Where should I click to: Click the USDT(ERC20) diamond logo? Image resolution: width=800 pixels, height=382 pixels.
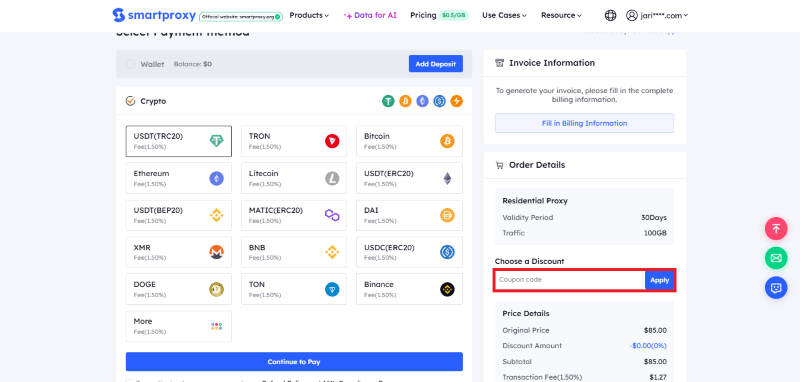(447, 179)
